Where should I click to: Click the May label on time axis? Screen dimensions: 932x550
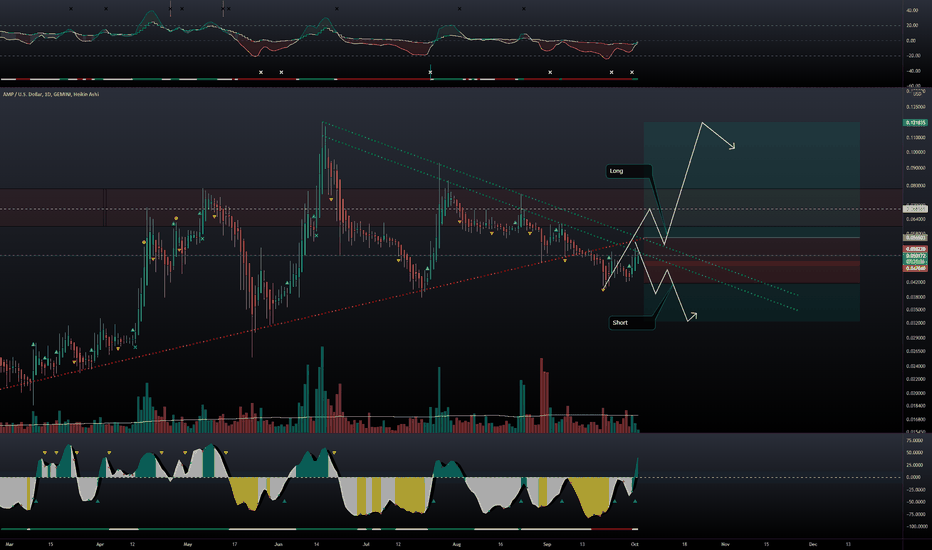(x=188, y=544)
